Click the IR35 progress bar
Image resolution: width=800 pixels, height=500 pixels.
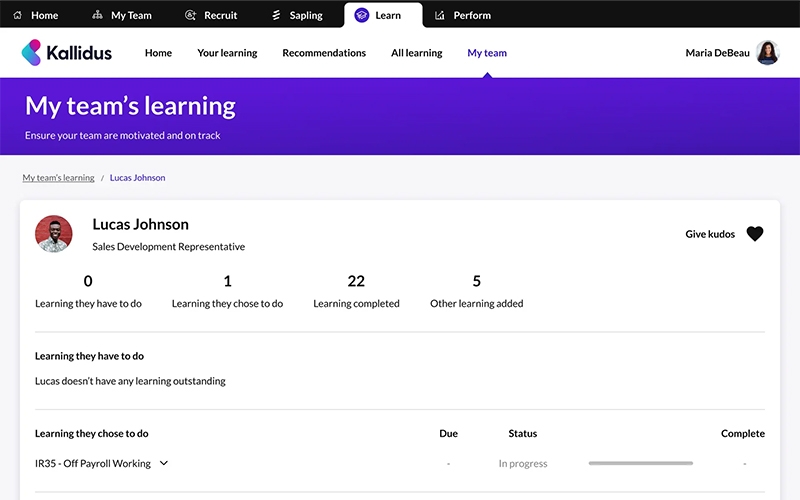pyautogui.click(x=640, y=463)
